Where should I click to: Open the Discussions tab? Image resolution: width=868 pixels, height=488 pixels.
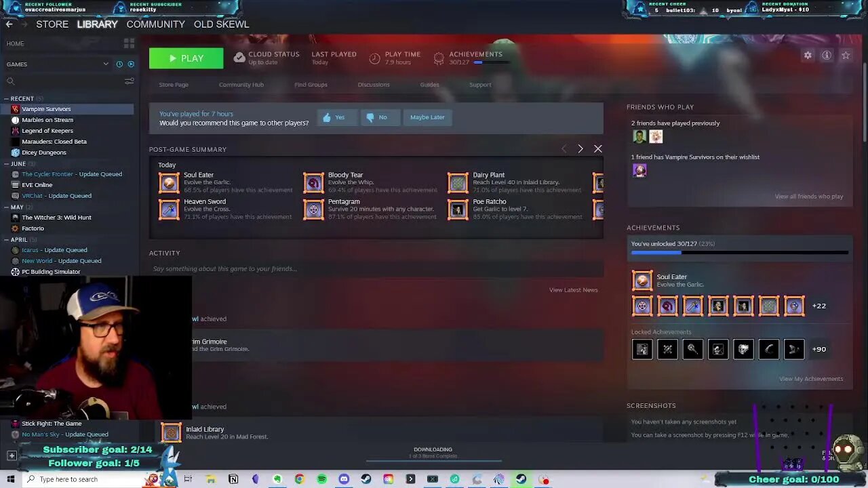click(374, 85)
